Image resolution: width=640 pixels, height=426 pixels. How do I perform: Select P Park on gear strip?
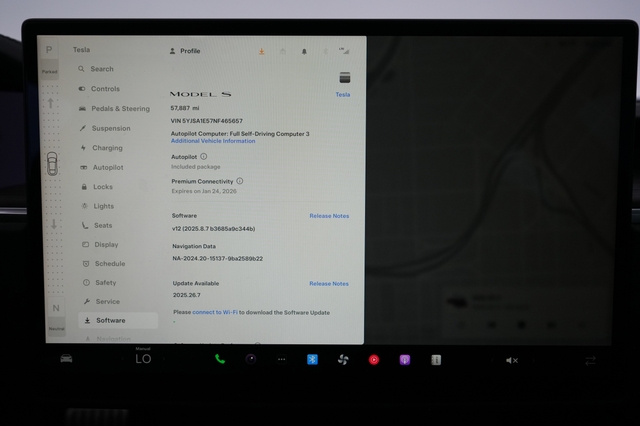(49, 50)
